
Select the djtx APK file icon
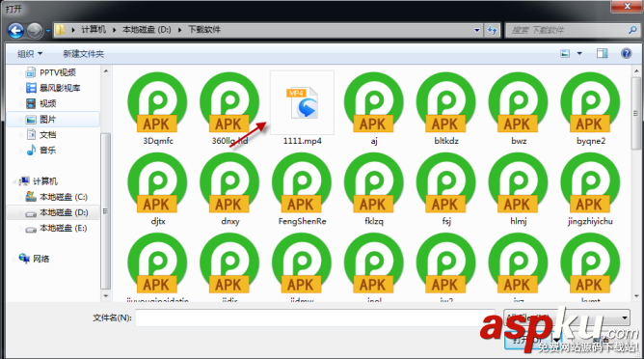coord(157,182)
